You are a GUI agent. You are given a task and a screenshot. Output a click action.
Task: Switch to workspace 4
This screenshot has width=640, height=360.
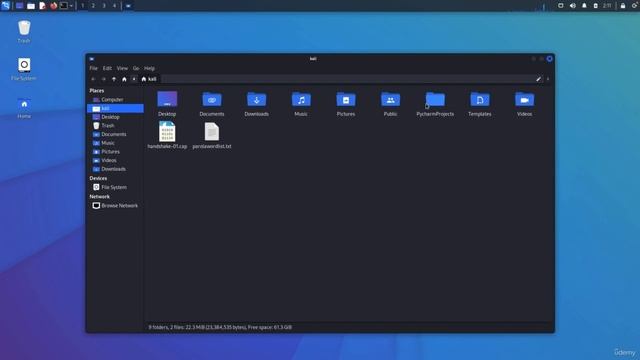(x=114, y=6)
